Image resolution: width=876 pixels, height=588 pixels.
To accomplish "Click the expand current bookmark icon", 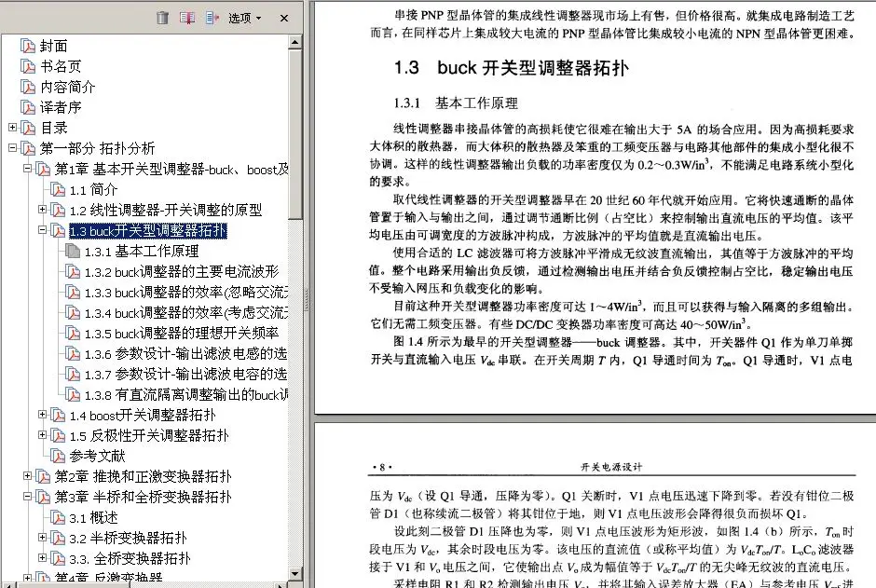I will [x=212, y=18].
